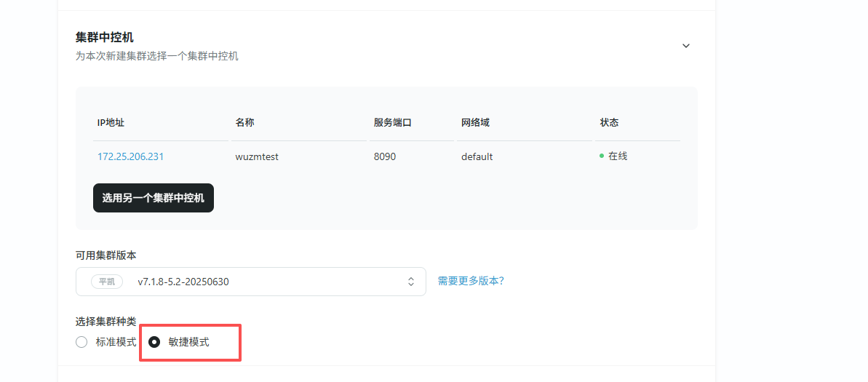Open the 可用集群版本 version dropdown
Image resolution: width=868 pixels, height=382 pixels.
coord(250,282)
